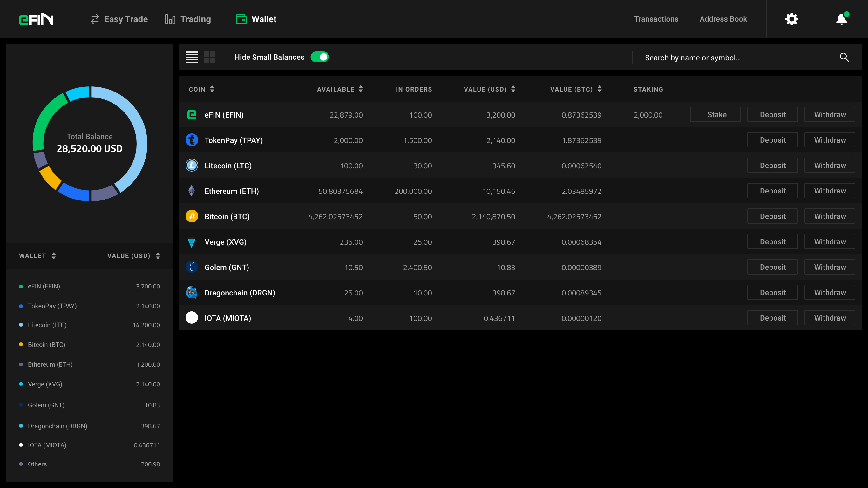Click the IOTA coin icon
Image resolution: width=868 pixels, height=488 pixels.
(192, 318)
